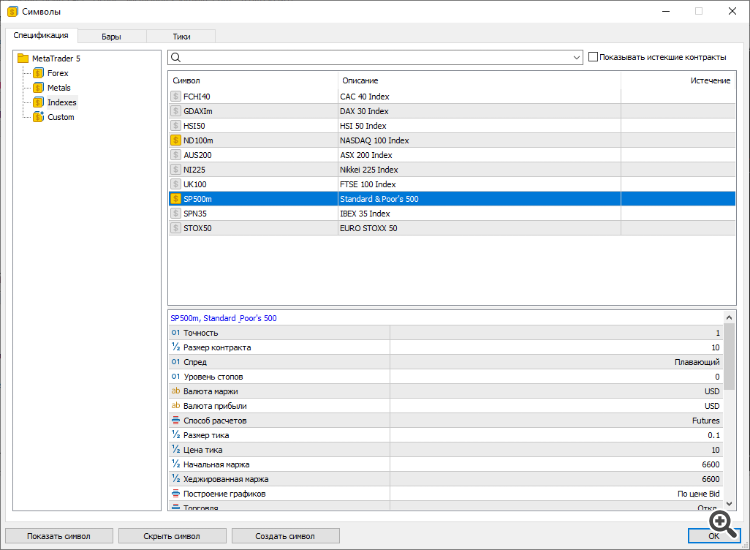Click the STOX50 symbol icon
This screenshot has height=550, width=750.
tap(176, 228)
